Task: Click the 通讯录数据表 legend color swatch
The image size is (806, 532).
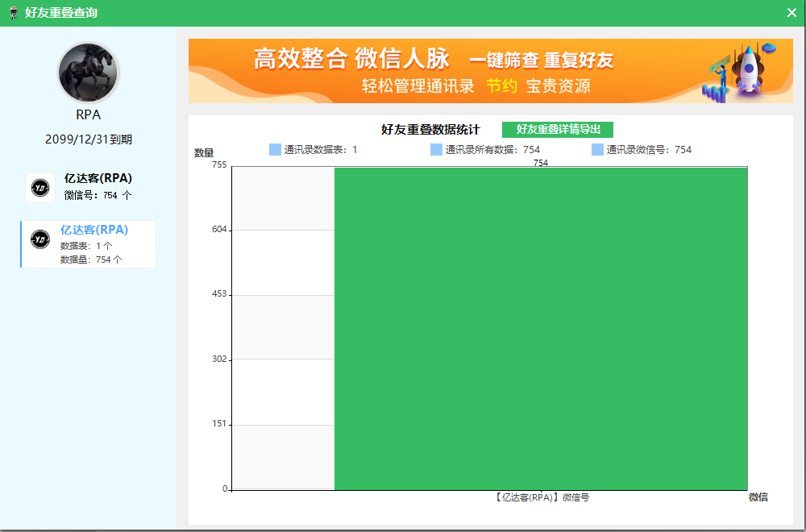Action: (x=275, y=150)
